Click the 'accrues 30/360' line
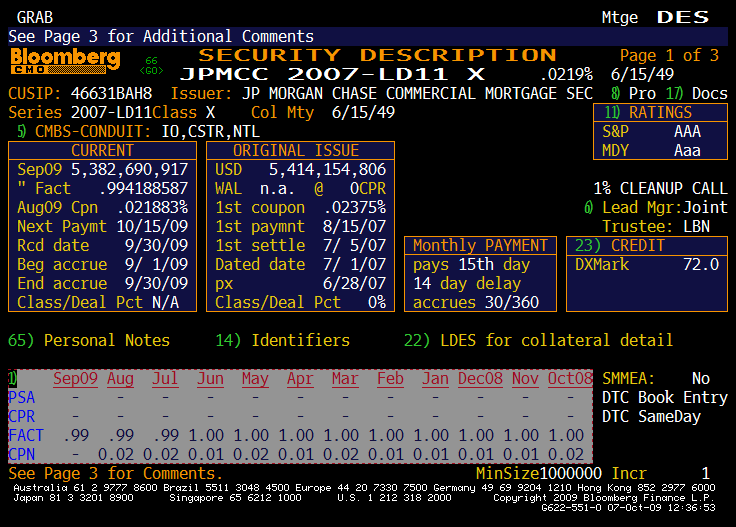The image size is (736, 527). (x=476, y=302)
